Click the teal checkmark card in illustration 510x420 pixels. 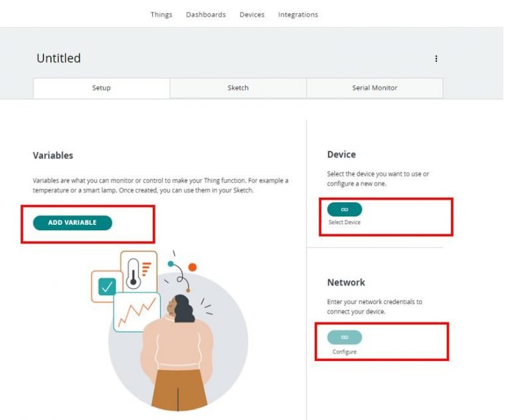click(x=107, y=287)
